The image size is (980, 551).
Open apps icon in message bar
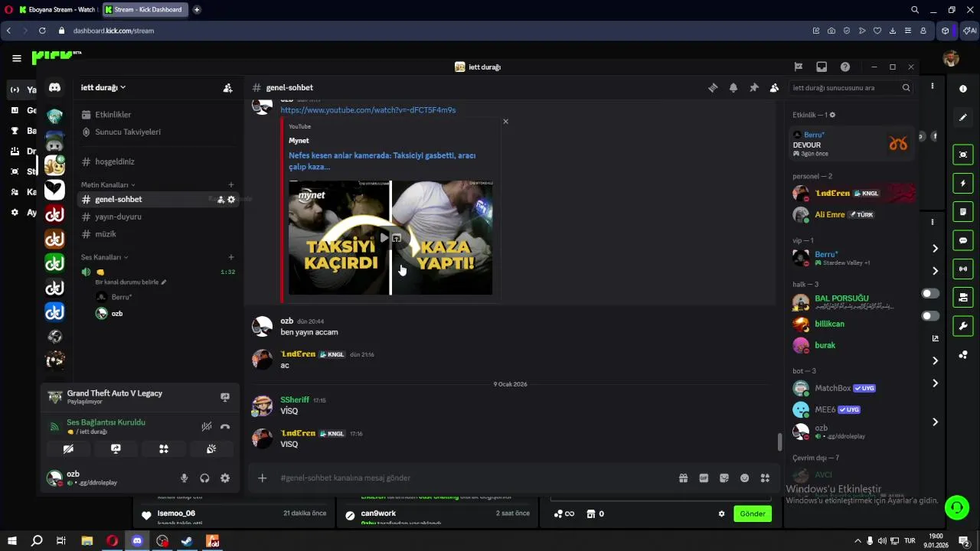tap(765, 478)
